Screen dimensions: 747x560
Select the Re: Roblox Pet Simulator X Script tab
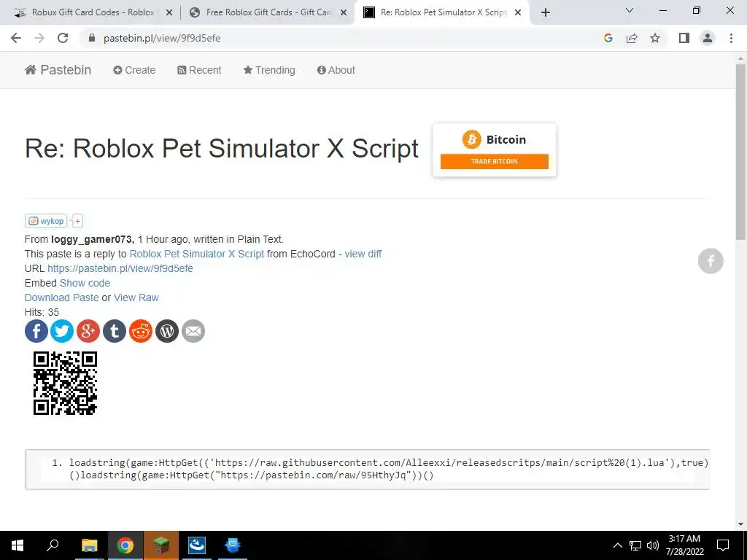point(435,12)
